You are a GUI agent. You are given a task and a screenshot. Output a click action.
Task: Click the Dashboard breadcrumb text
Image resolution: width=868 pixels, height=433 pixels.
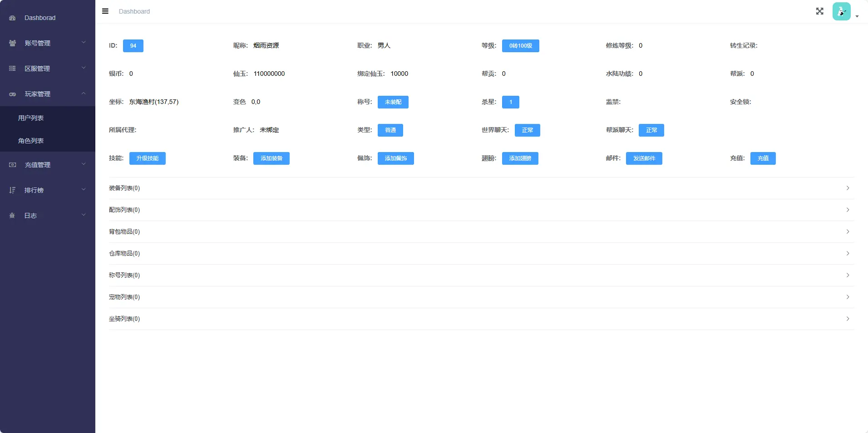[x=134, y=11]
